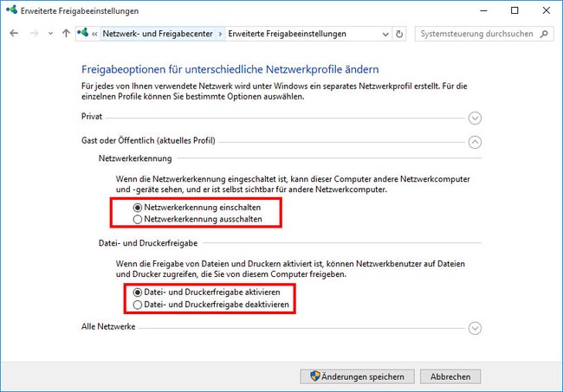
Task: Open recent locations dropdown arrow
Action: [x=50, y=34]
